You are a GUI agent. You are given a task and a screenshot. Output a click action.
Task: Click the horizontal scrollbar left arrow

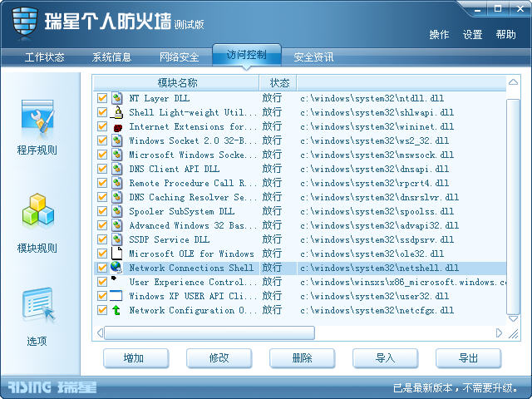pos(100,332)
